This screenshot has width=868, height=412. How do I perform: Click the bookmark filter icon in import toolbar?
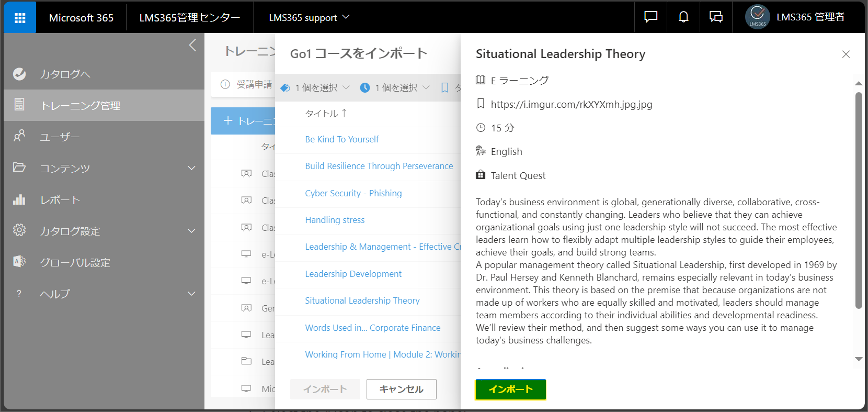pos(445,88)
